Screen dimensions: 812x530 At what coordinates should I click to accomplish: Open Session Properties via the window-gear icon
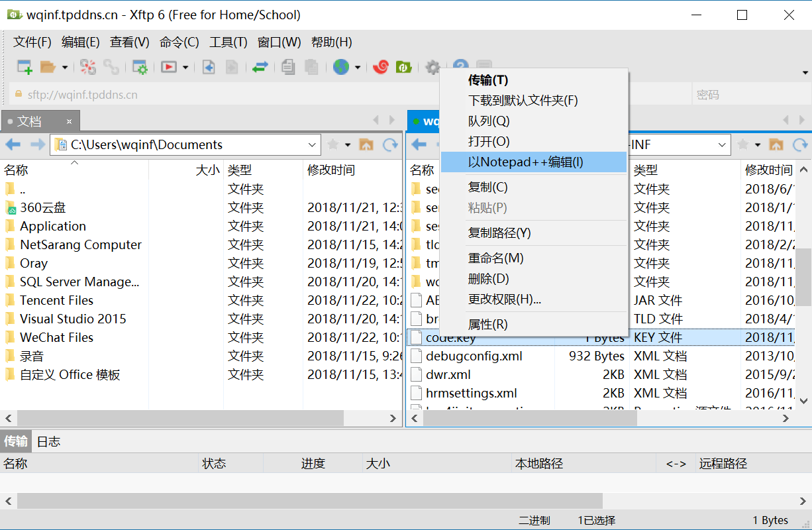[x=140, y=67]
